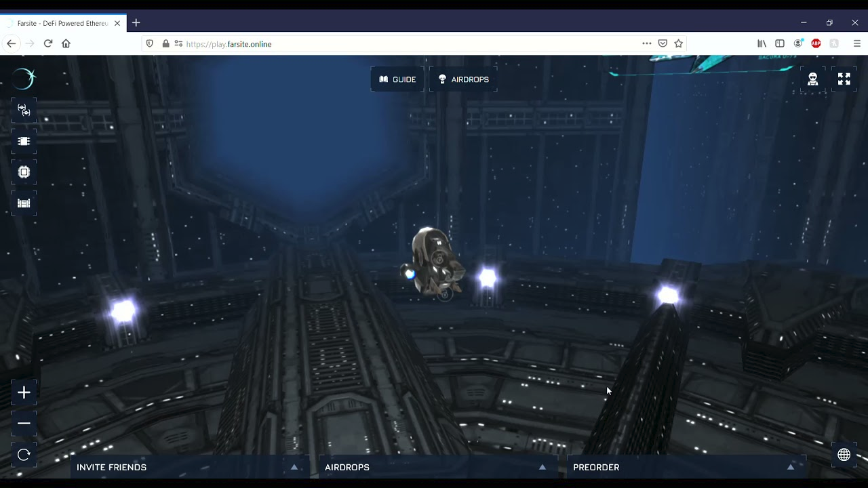Open the globe language selector
Image resolution: width=868 pixels, height=488 pixels.
(844, 455)
